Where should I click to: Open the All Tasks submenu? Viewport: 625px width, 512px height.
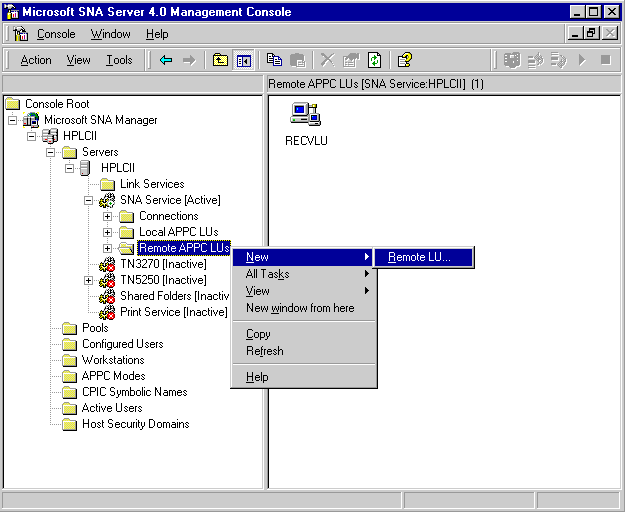coord(267,274)
